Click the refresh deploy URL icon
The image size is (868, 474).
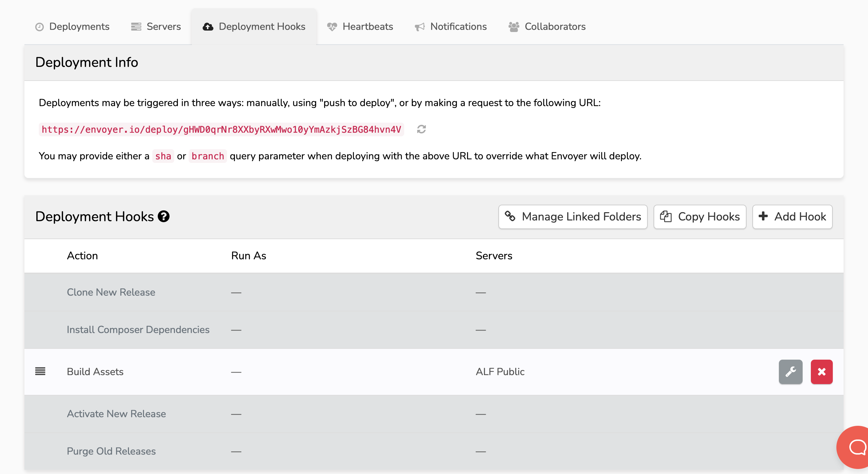point(421,129)
